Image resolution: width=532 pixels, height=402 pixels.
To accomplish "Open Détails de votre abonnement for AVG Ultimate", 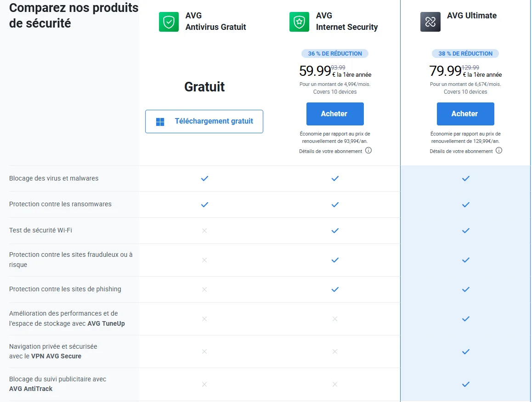I will pyautogui.click(x=461, y=151).
